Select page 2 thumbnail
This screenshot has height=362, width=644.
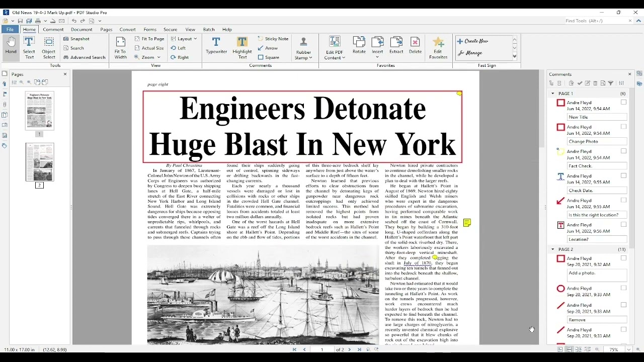[40, 162]
